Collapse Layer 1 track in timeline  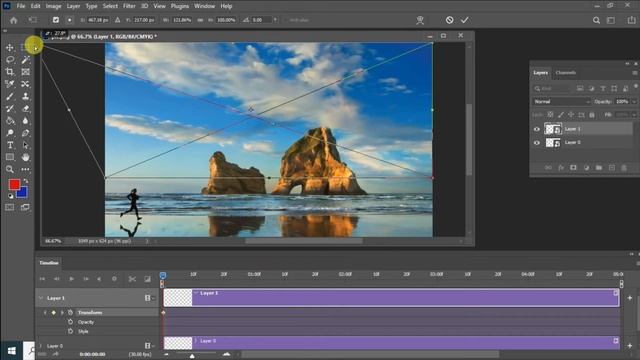pyautogui.click(x=41, y=298)
